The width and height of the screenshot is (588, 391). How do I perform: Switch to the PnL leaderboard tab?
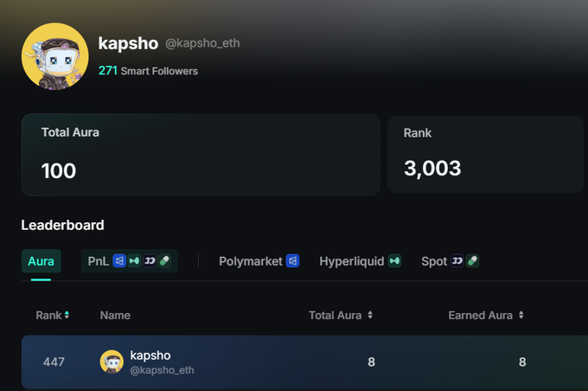click(130, 260)
